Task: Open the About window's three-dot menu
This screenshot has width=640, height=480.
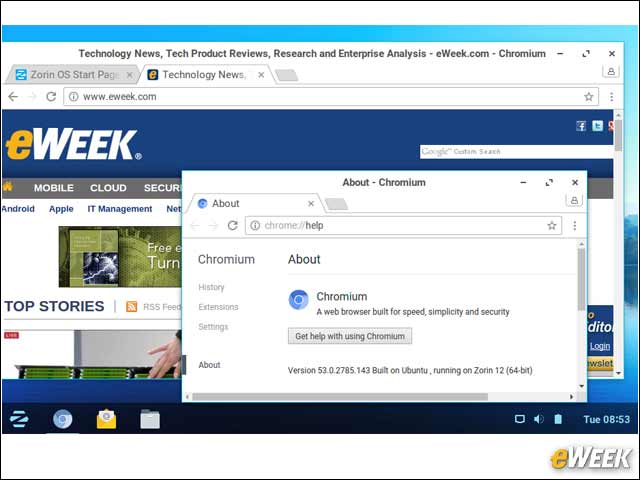Action: (x=574, y=225)
